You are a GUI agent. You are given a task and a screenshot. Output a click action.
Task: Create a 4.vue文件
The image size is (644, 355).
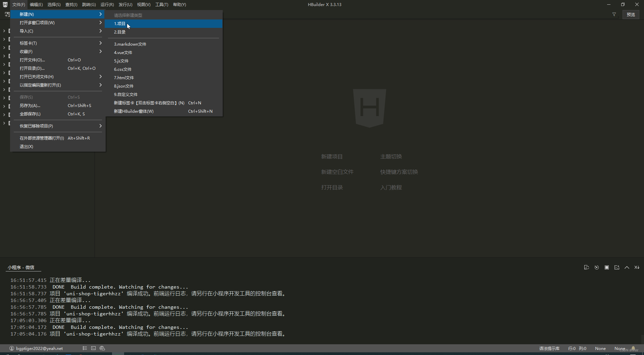point(164,52)
